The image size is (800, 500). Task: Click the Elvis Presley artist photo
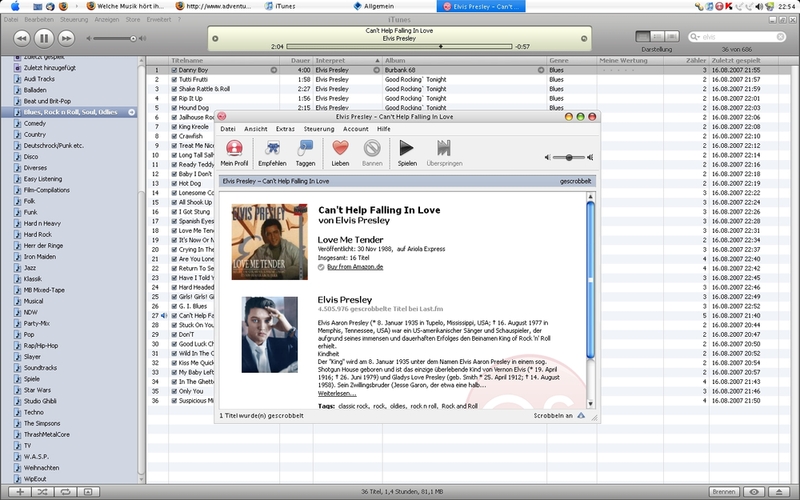269,335
